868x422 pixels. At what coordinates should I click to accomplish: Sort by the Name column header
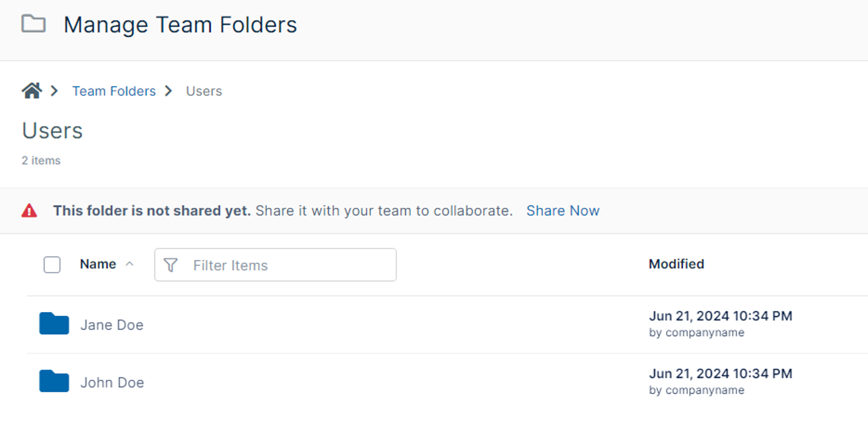tap(98, 264)
